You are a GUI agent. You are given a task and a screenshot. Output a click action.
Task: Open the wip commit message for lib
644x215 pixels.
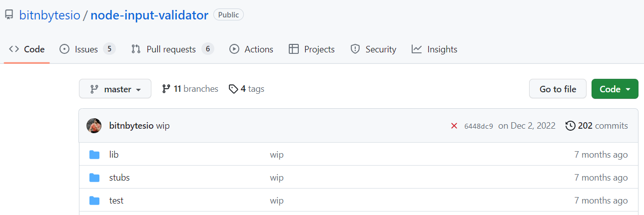click(x=277, y=155)
